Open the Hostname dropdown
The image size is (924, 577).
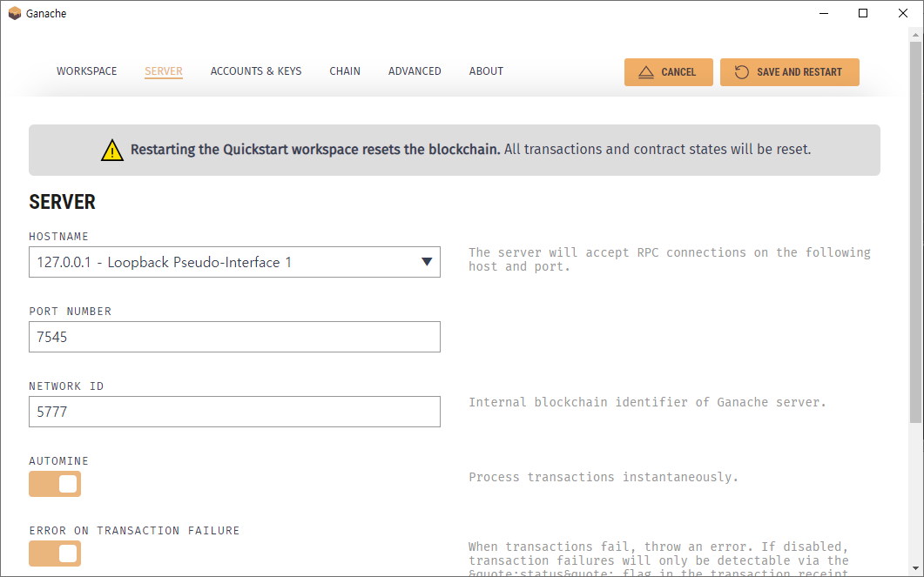tap(234, 262)
